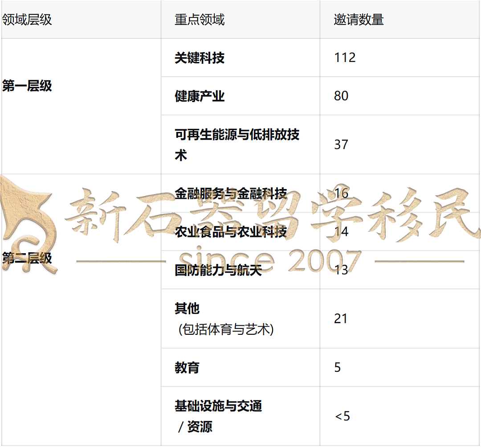Select 基础设施与交通 cell text
This screenshot has height=448, width=481.
pyautogui.click(x=218, y=406)
